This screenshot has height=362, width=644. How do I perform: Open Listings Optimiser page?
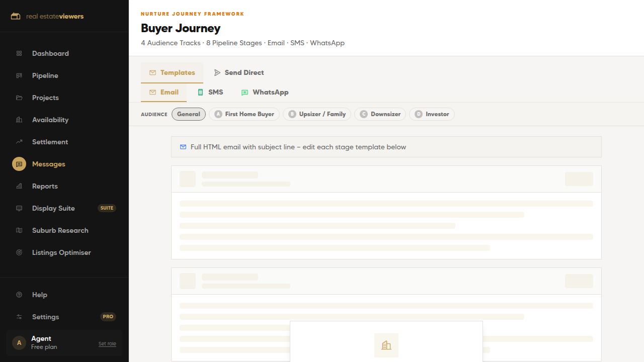click(64, 252)
